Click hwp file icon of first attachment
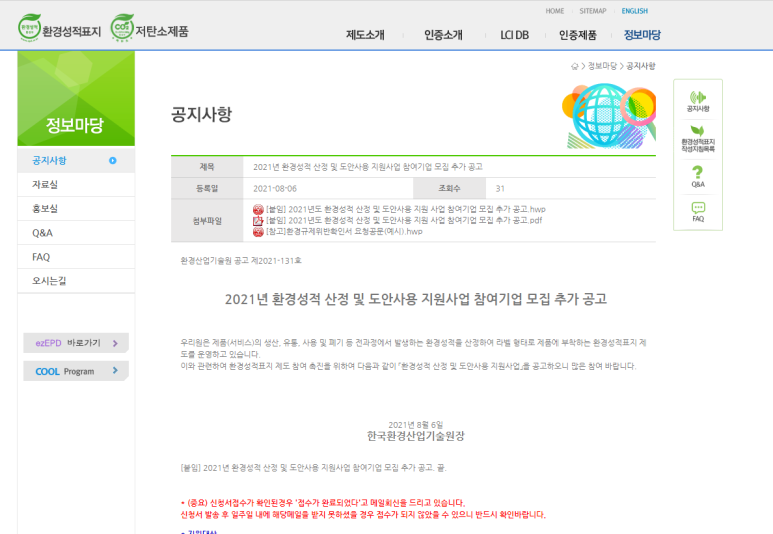The width and height of the screenshot is (773, 534). (258, 210)
